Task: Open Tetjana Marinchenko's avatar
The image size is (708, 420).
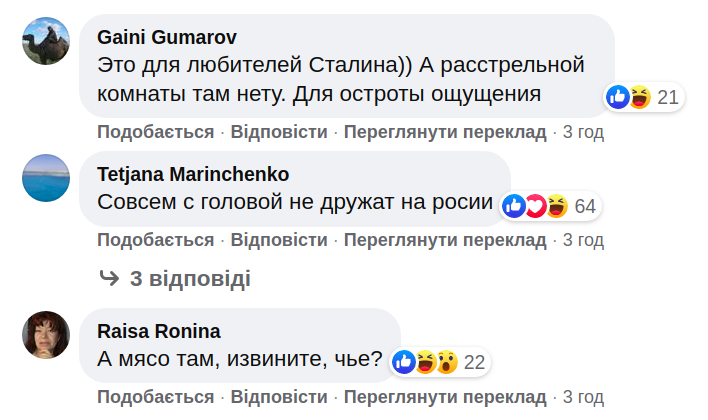Action: 46,178
